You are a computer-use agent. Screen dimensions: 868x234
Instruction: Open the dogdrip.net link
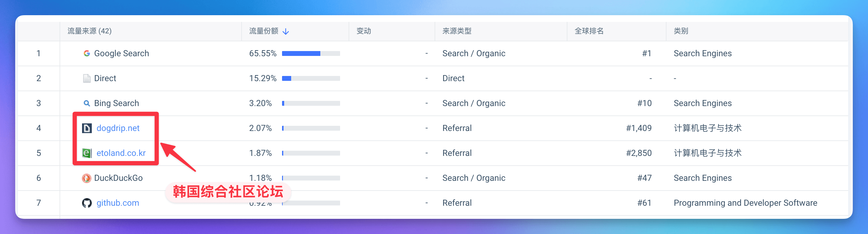(x=118, y=128)
